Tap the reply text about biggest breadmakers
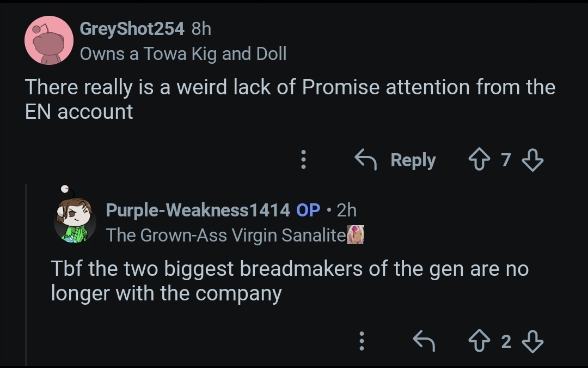 [x=290, y=281]
